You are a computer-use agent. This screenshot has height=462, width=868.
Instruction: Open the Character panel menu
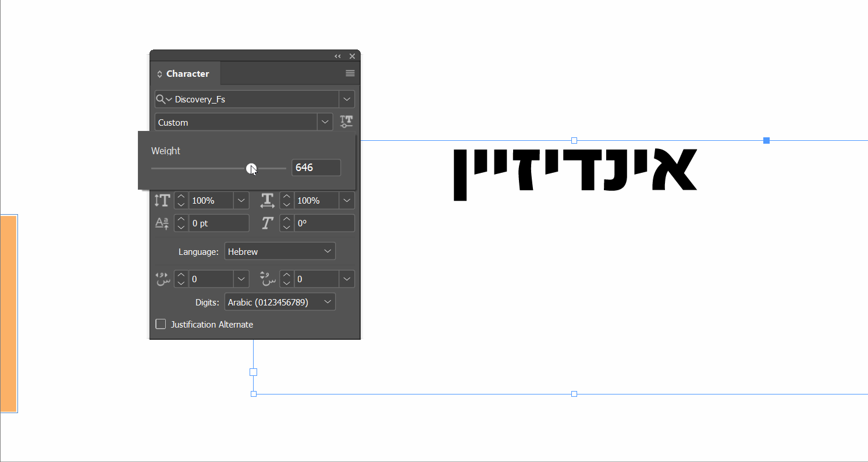pyautogui.click(x=350, y=73)
